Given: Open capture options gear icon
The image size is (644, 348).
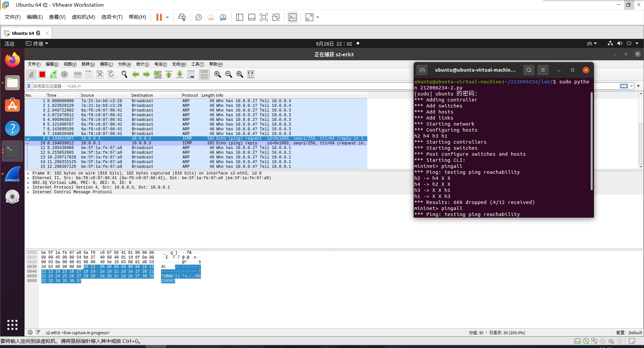Looking at the screenshot, I should pos(64,74).
